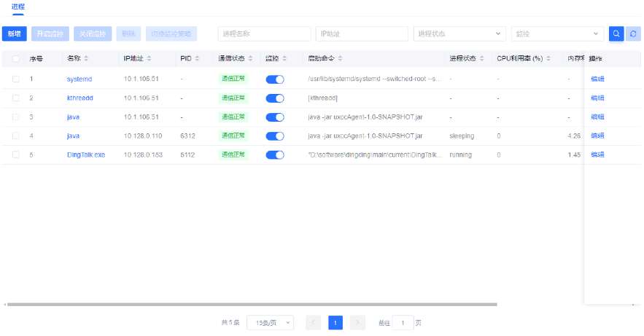Sort table by PID column arrows

pos(198,58)
